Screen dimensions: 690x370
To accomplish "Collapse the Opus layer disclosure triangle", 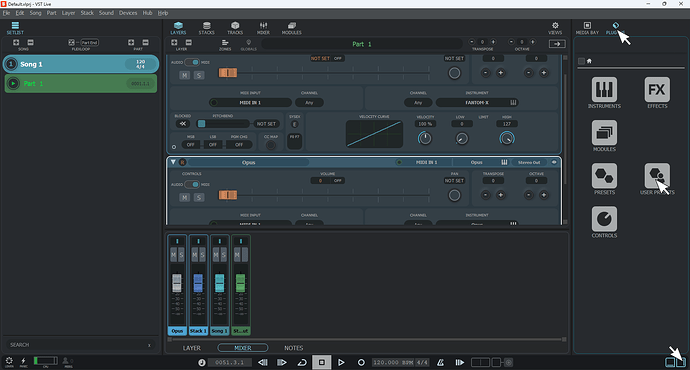I will pos(173,162).
